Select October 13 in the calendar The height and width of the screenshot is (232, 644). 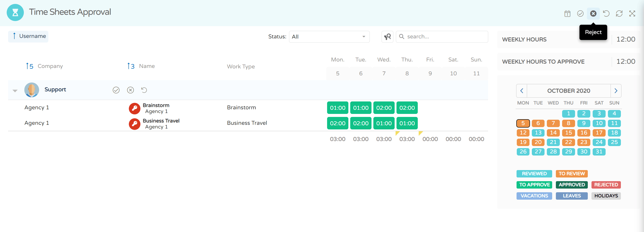(538, 133)
